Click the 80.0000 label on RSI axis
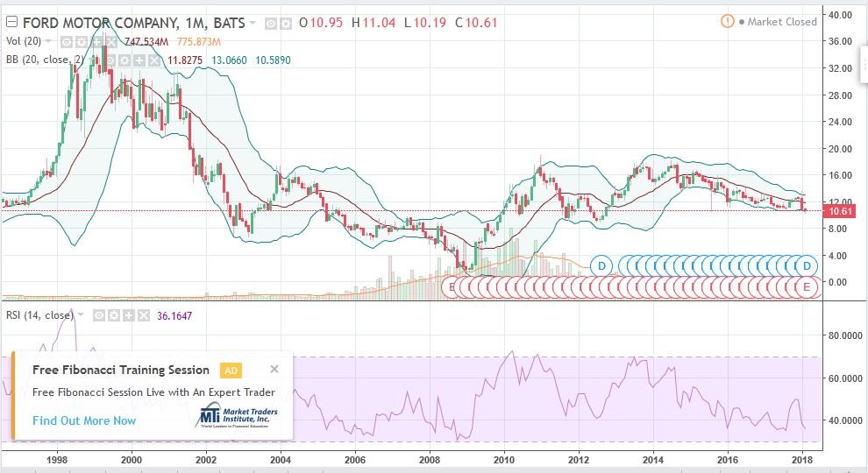868x473 pixels. pos(844,335)
